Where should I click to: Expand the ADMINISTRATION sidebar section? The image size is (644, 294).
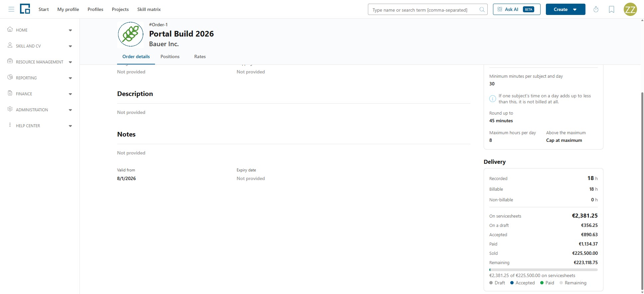click(70, 110)
